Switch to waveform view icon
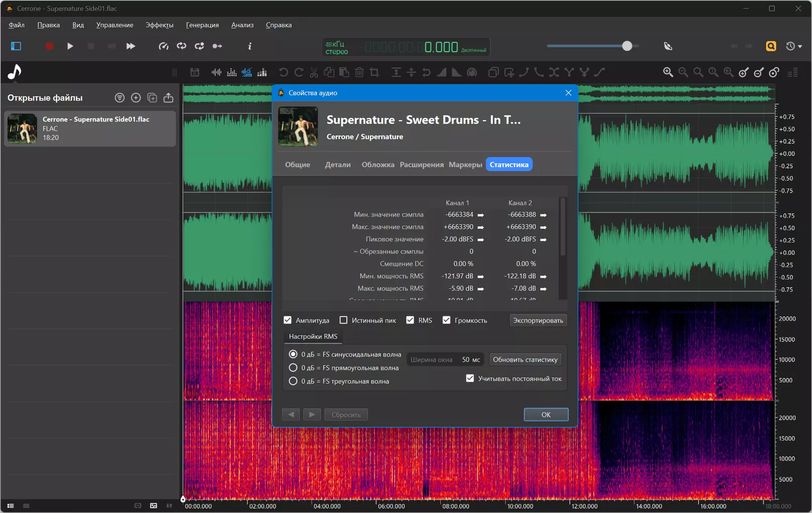Image resolution: width=812 pixels, height=513 pixels. point(216,72)
